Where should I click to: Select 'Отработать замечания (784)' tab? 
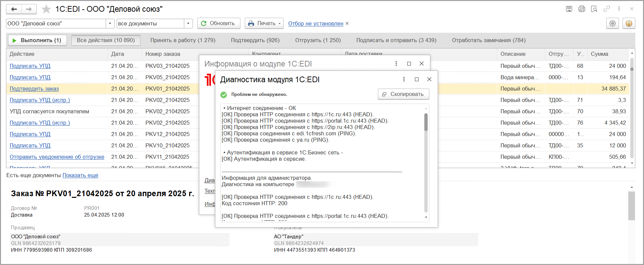pos(489,40)
